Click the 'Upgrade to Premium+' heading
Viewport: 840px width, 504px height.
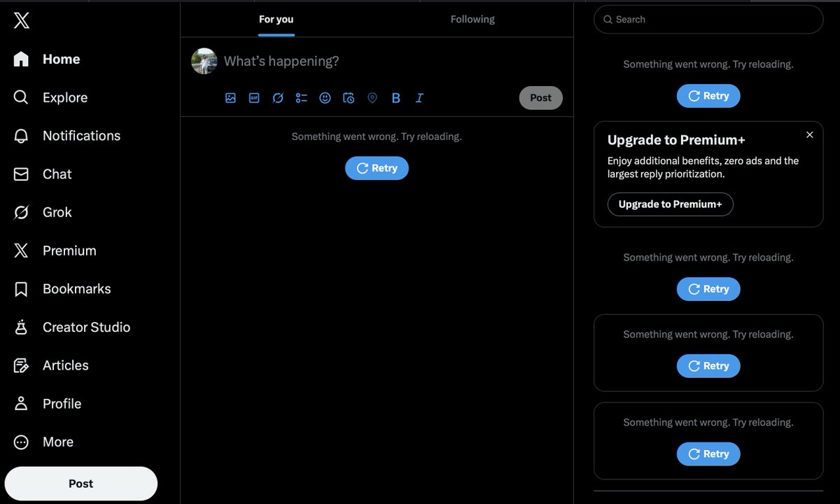coord(676,140)
